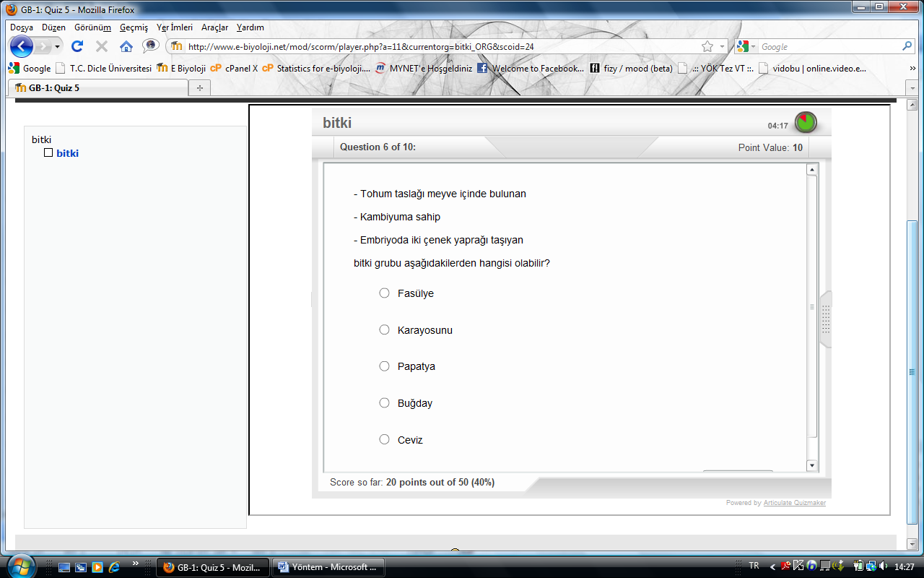Choose the Buğday radio button
The image size is (924, 578).
click(x=384, y=402)
